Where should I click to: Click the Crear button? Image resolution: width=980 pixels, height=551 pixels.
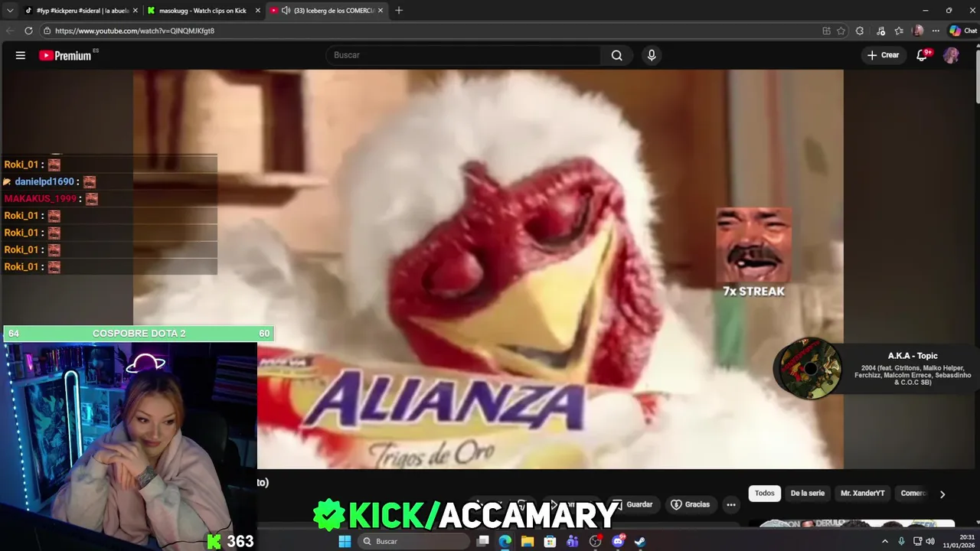pyautogui.click(x=883, y=55)
